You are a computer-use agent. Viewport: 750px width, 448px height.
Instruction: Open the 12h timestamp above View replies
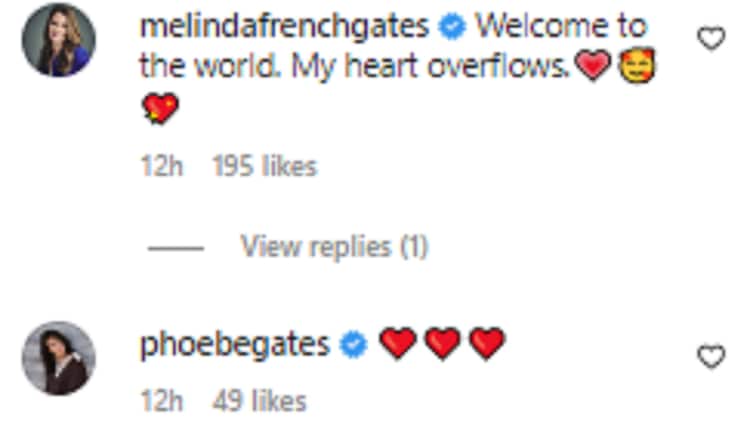point(162,166)
